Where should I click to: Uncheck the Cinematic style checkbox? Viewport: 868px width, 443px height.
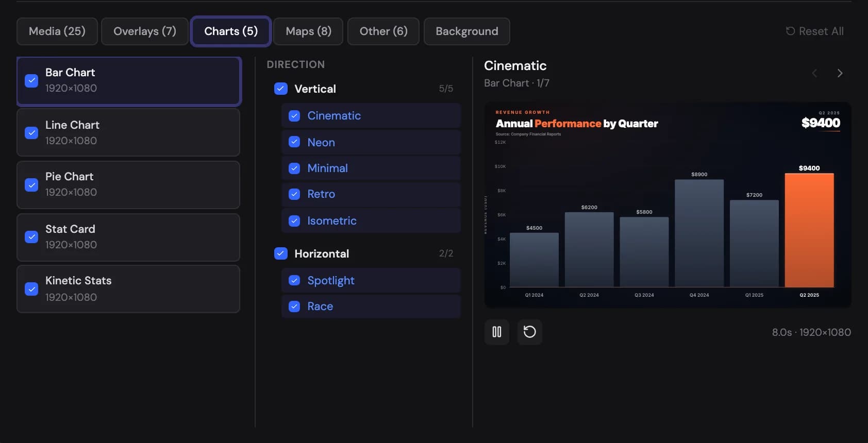[294, 116]
